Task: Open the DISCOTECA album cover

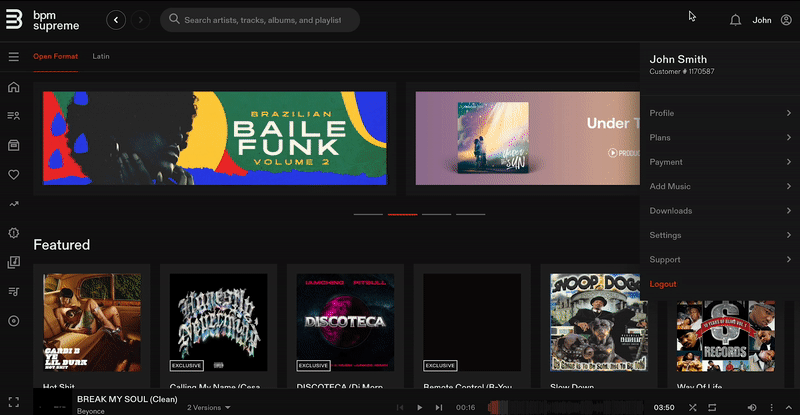Action: (345, 323)
